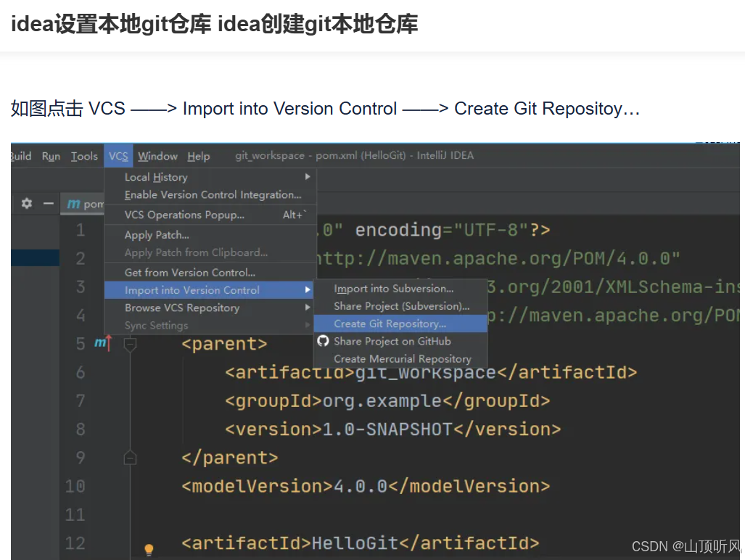Click the article title heading
The height and width of the screenshot is (560, 745).
[x=214, y=24]
